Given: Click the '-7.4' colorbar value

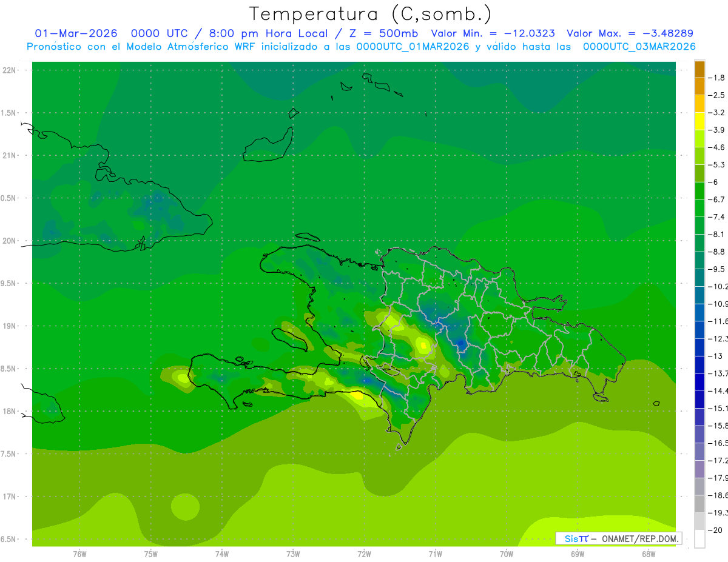Looking at the screenshot, I should (x=717, y=216).
